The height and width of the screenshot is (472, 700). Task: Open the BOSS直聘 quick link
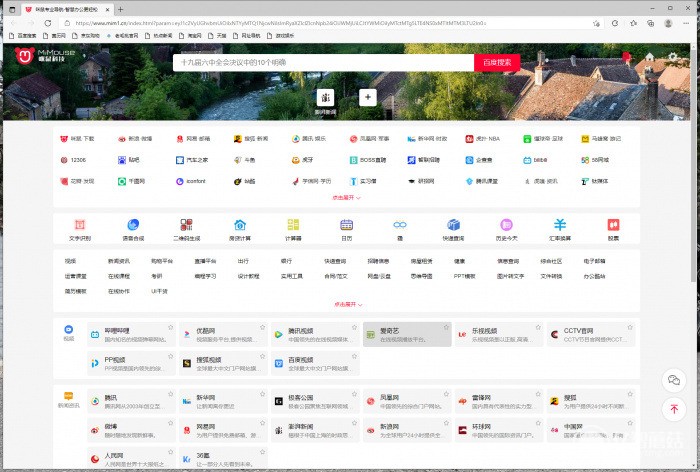pyautogui.click(x=368, y=160)
